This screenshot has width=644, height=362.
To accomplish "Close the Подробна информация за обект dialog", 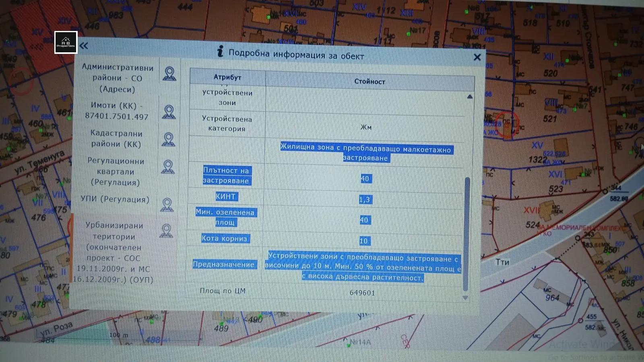I will pos(477,58).
